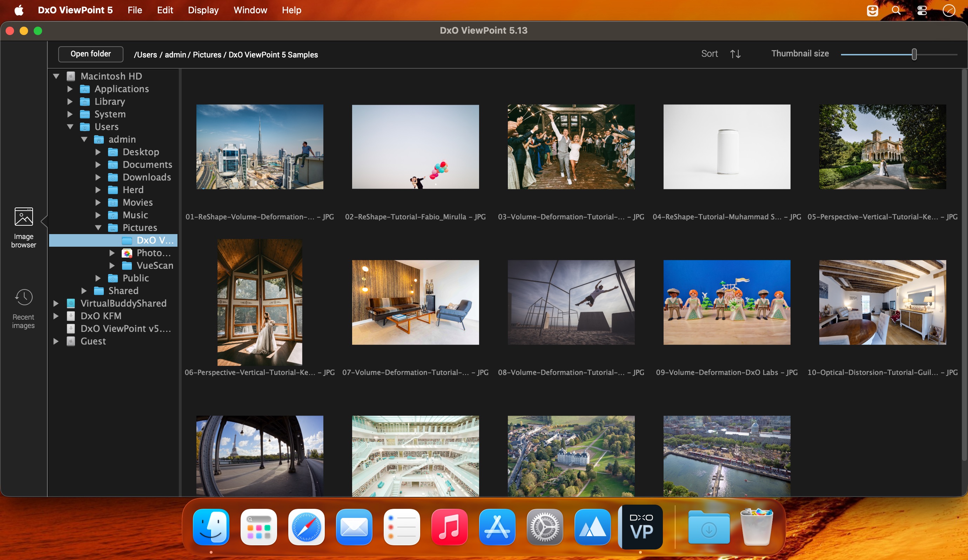
Task: Collapse the admin folder
Action: tap(84, 139)
